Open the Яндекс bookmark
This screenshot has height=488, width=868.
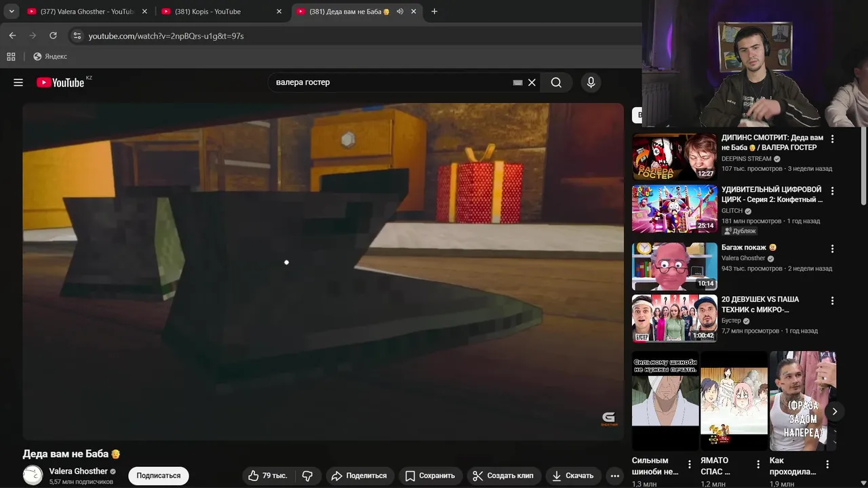pos(50,56)
